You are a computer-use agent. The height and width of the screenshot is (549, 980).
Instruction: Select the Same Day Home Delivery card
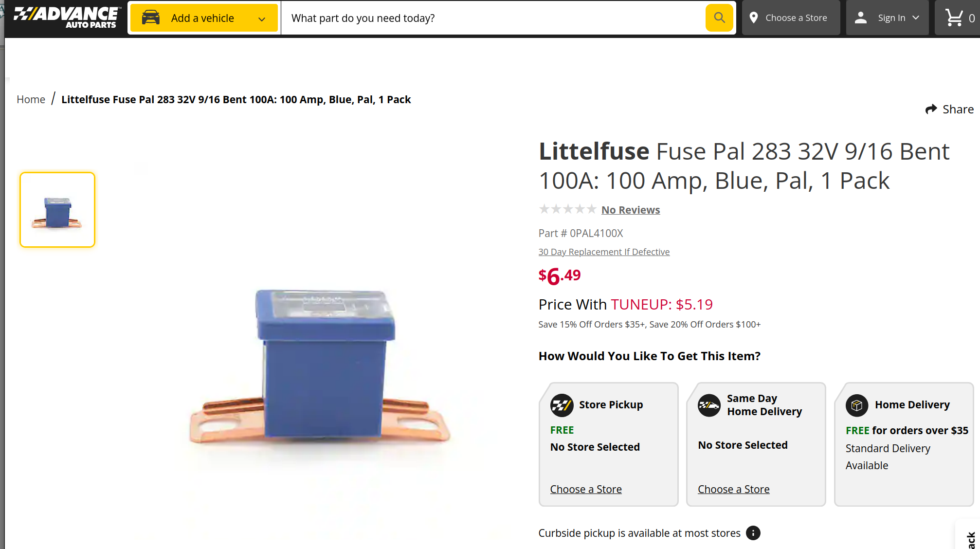click(x=756, y=444)
